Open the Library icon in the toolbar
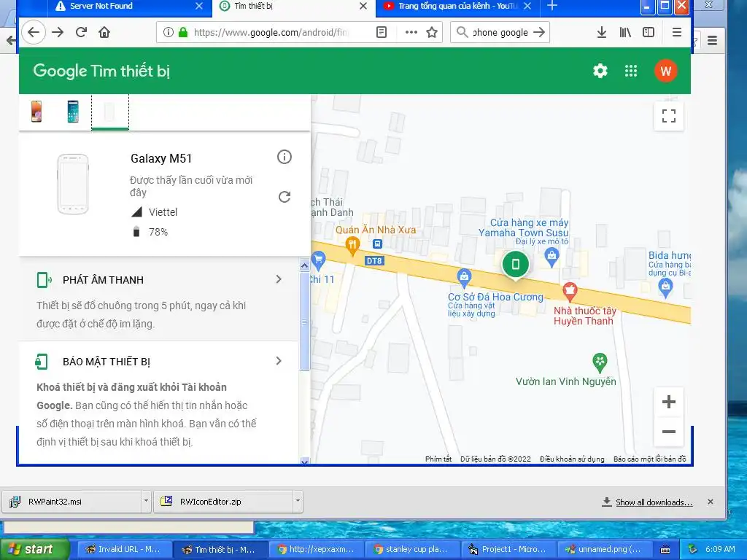This screenshot has width=747, height=560. (625, 32)
